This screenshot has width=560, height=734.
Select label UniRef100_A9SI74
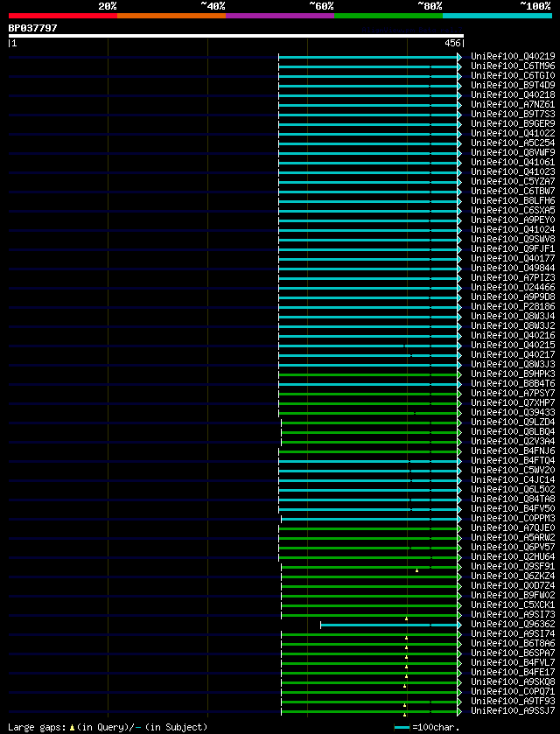click(513, 635)
